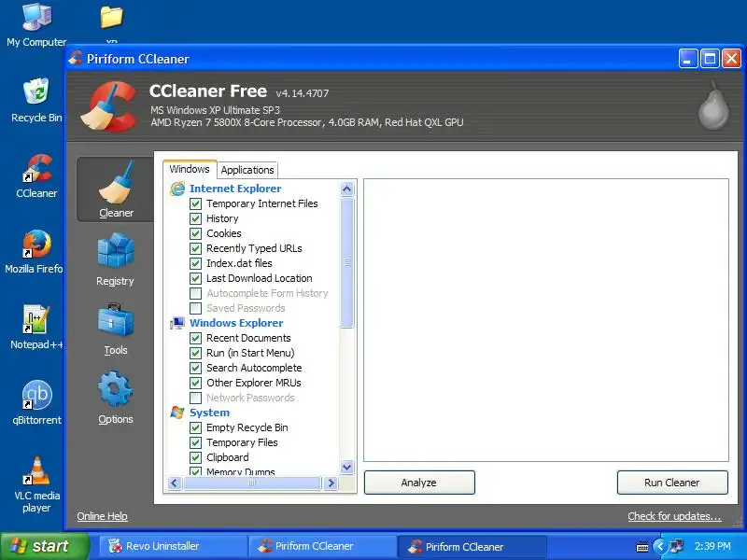Image resolution: width=747 pixels, height=560 pixels.
Task: Uncheck the History option
Action: [195, 218]
